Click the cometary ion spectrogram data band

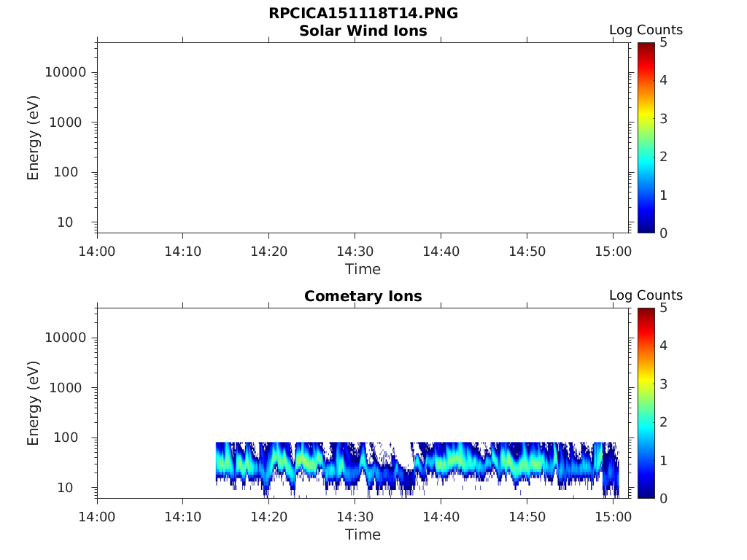(x=417, y=469)
